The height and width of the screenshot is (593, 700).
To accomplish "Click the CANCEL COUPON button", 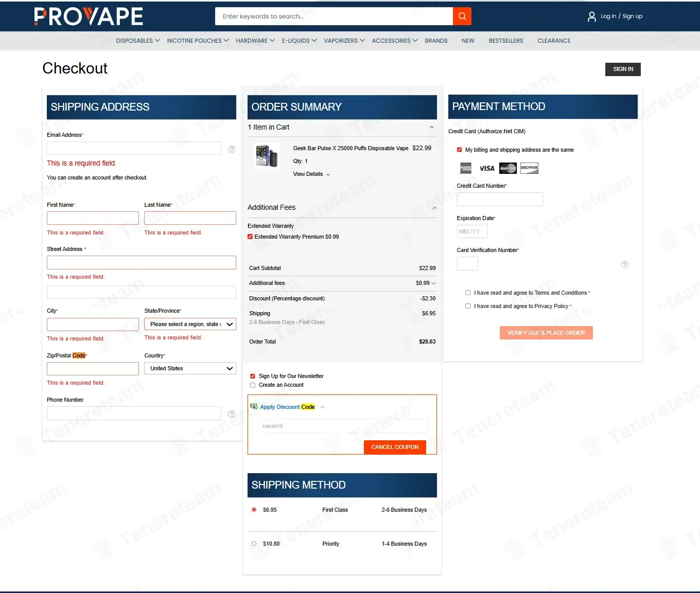I will (395, 447).
